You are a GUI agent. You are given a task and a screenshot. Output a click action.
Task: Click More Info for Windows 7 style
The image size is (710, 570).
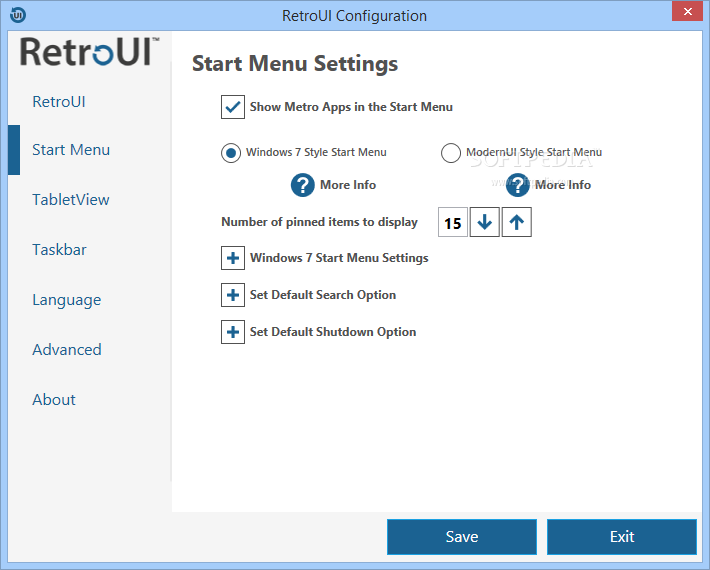(348, 185)
